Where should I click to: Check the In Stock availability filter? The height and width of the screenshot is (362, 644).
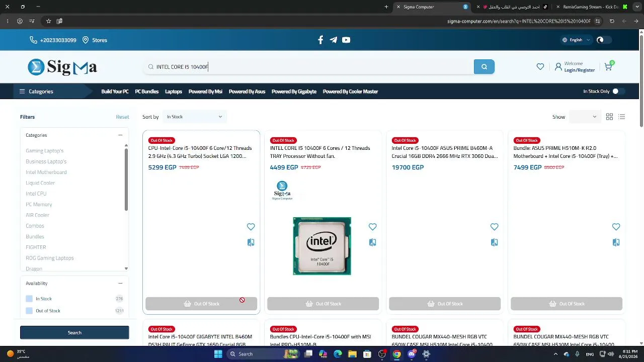click(29, 299)
